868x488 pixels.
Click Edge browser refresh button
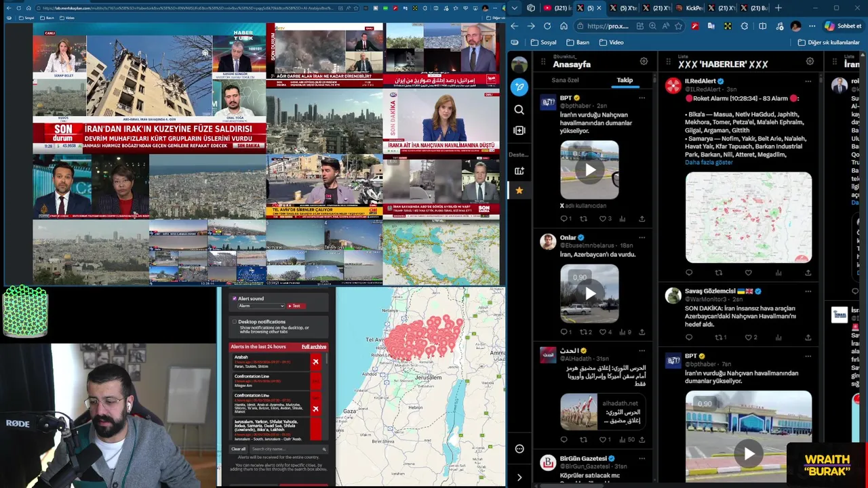[x=547, y=26]
